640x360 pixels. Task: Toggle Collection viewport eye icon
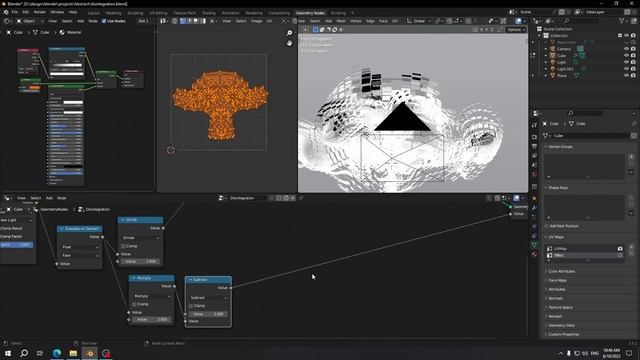(627, 36)
